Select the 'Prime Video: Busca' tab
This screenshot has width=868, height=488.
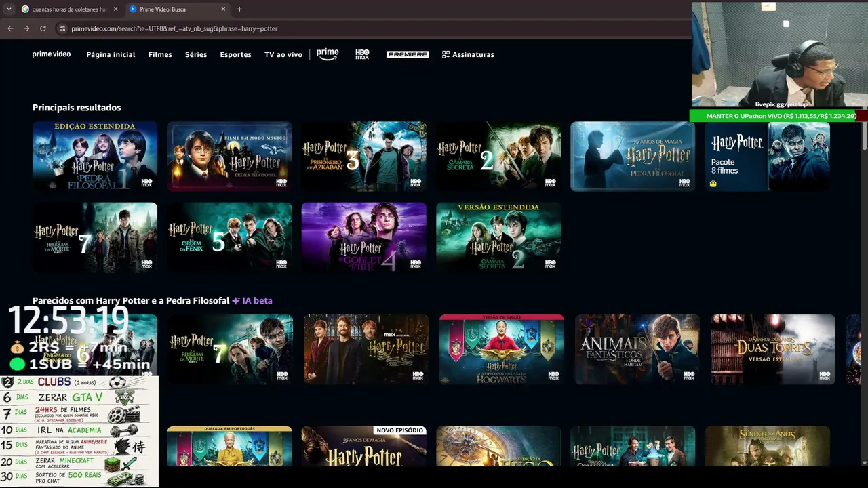pyautogui.click(x=178, y=9)
